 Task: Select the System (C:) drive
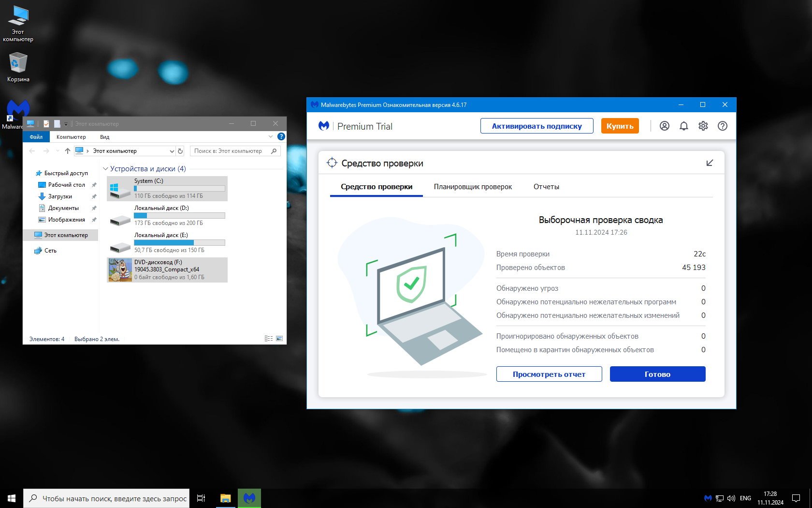tap(167, 189)
